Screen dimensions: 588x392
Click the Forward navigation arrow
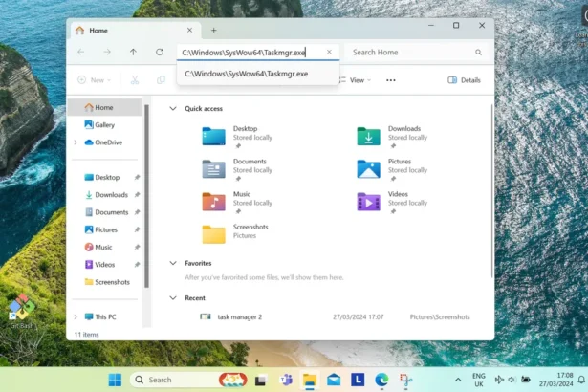107,53
